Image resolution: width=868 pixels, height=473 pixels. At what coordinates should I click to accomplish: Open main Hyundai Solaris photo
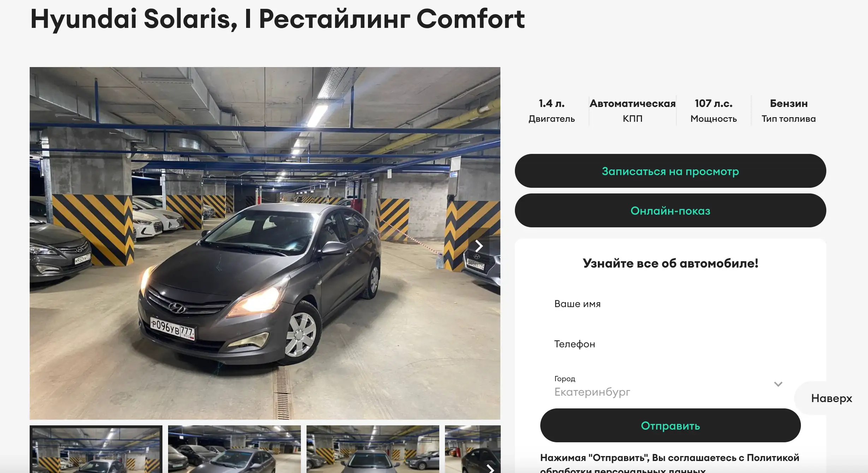265,243
